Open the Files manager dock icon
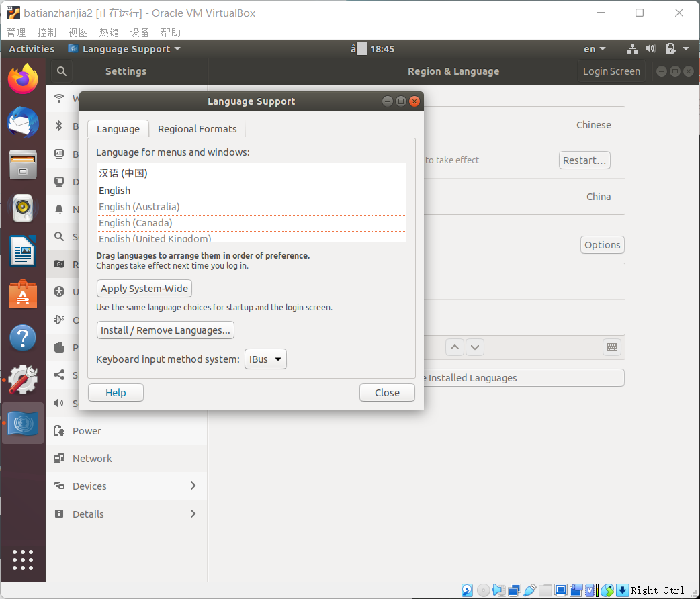 [23, 165]
